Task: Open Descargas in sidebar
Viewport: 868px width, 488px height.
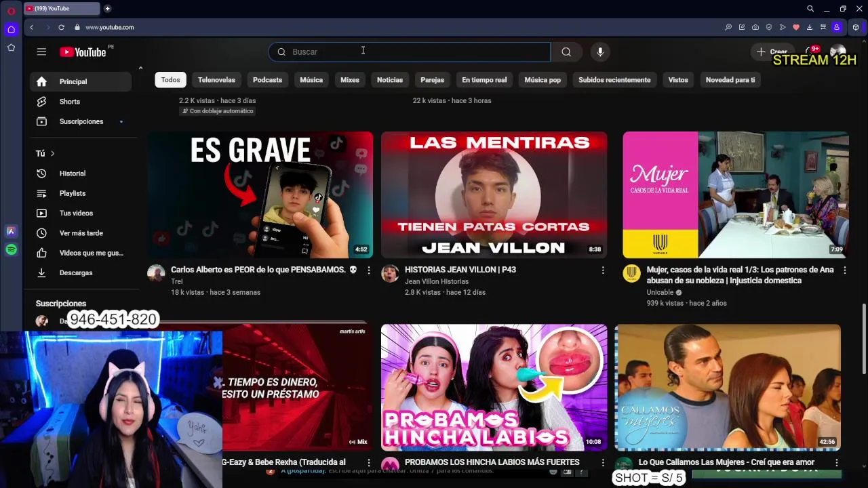Action: [81, 272]
